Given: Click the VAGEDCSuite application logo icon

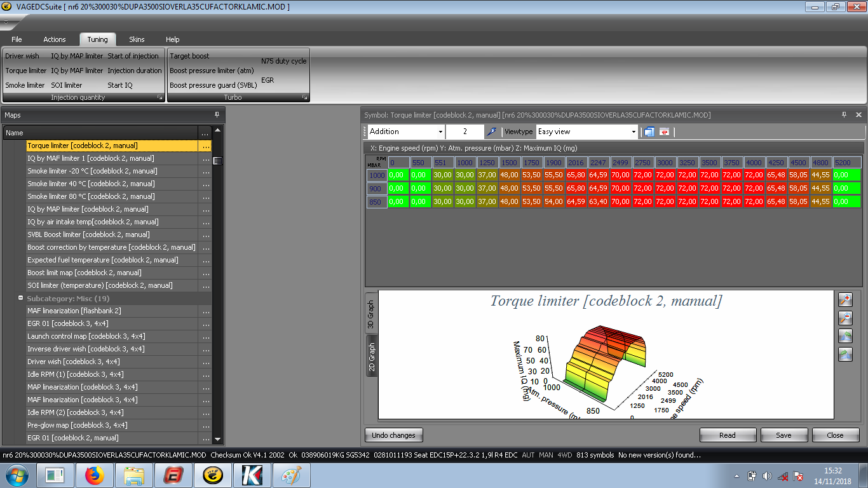Looking at the screenshot, I should [x=6, y=6].
